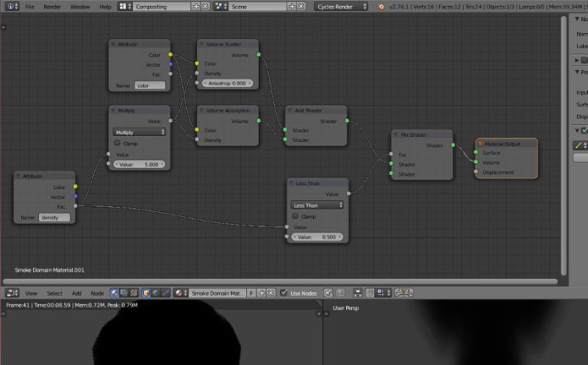
Task: Unlink the Smoke Domain material
Action: click(271, 293)
